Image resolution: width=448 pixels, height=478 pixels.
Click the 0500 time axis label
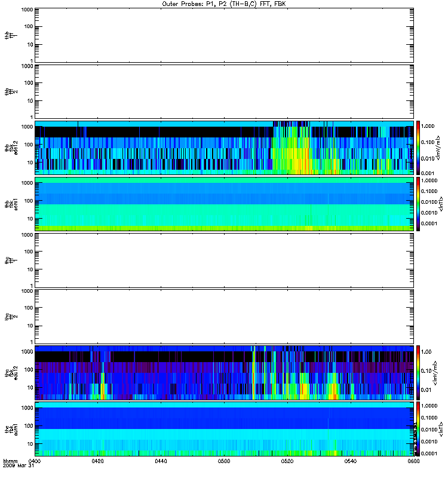224,461
